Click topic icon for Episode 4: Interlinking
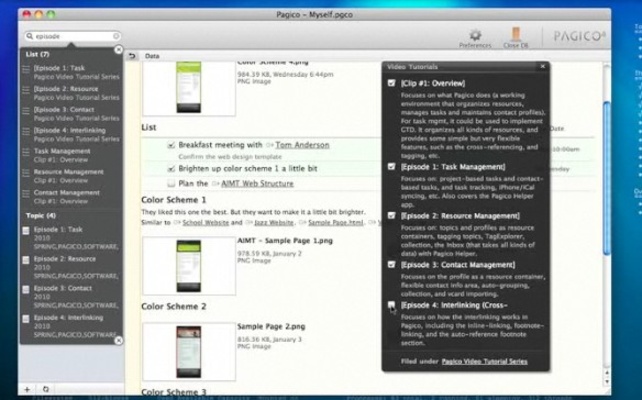642x400 pixels. (26, 319)
